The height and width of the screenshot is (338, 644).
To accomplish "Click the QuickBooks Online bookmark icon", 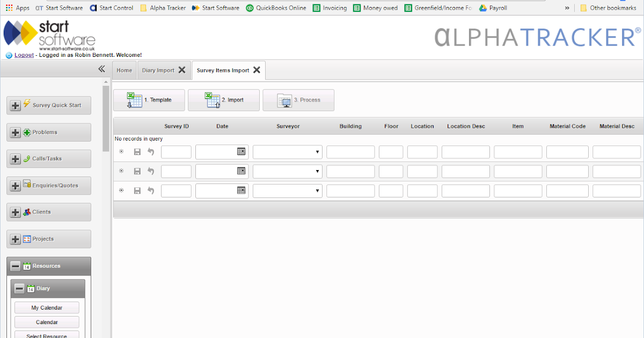I will click(248, 8).
